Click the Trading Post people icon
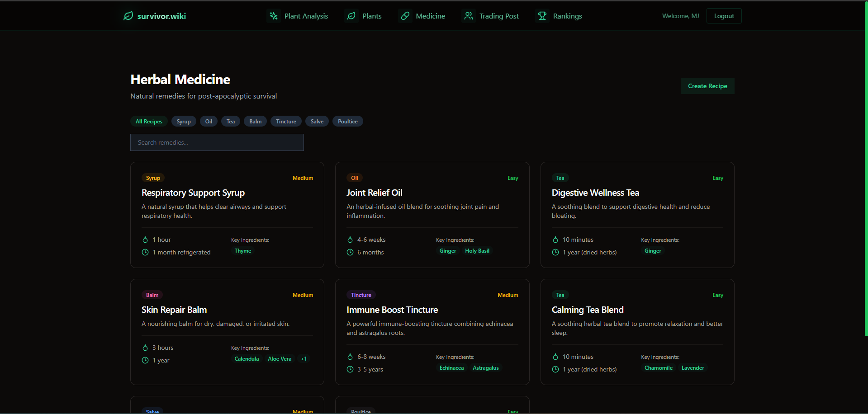The height and width of the screenshot is (414, 868). tap(469, 16)
